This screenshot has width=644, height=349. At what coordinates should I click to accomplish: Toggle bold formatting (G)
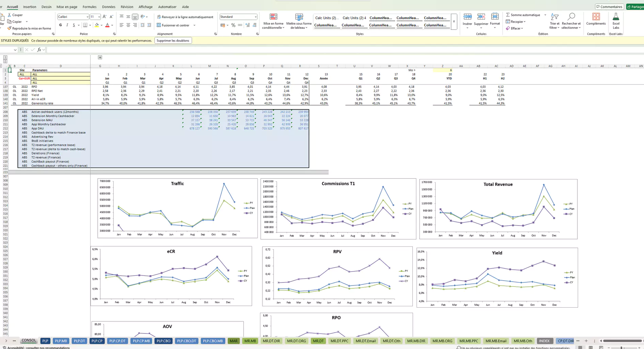click(x=60, y=25)
